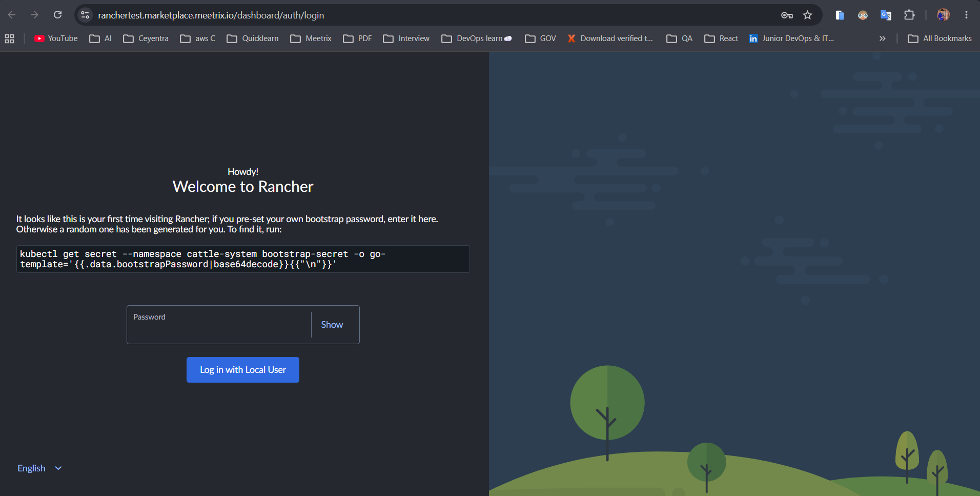
Task: Open the React bookmarks folder
Action: click(721, 38)
